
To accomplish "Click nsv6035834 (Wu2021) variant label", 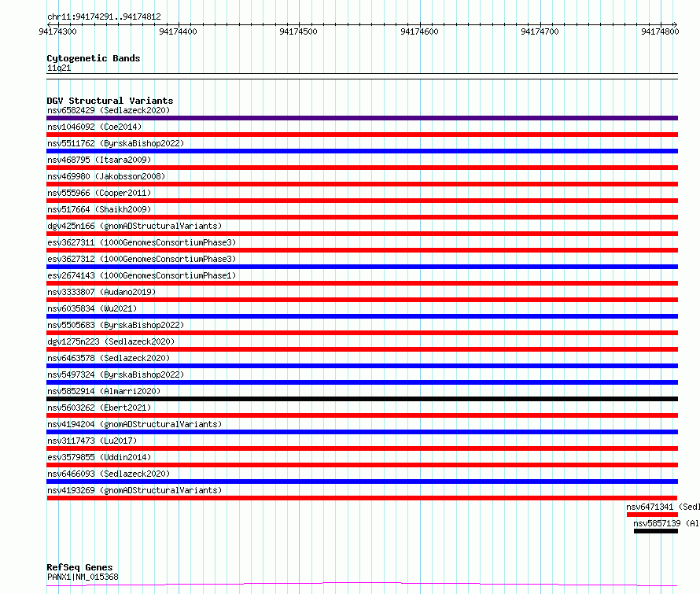I will (92, 308).
